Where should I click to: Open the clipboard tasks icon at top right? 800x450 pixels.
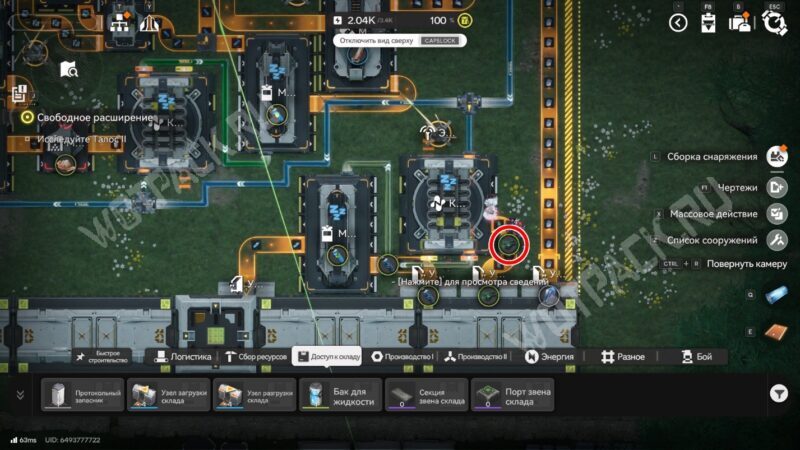[x=708, y=23]
